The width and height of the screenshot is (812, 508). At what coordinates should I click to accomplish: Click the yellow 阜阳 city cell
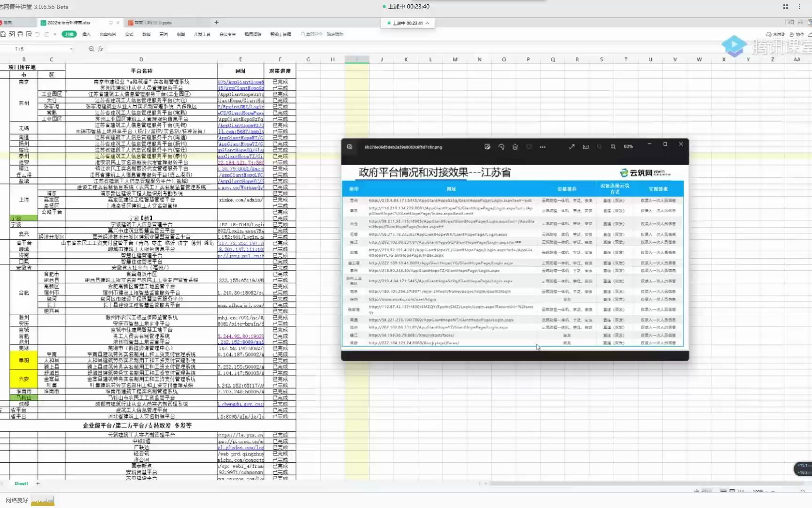23,360
